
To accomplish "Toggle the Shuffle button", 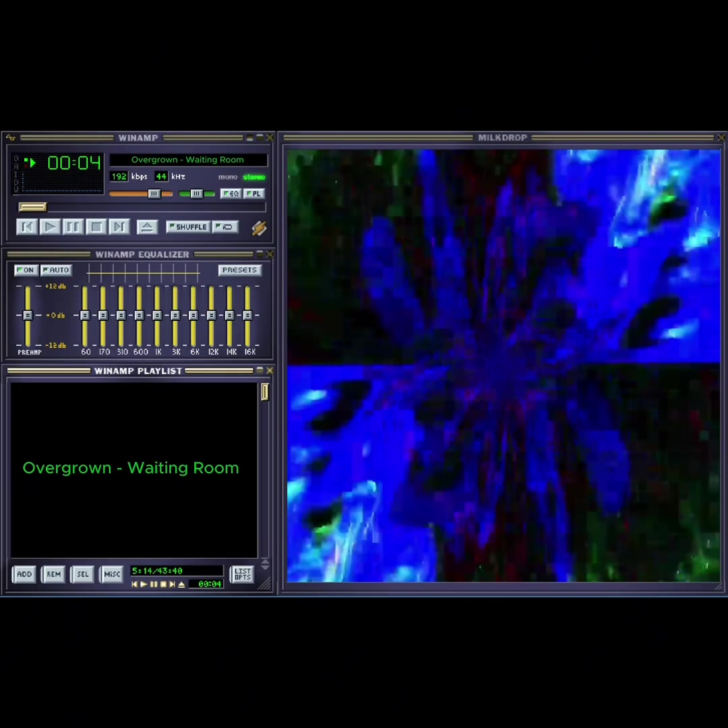I will tap(188, 227).
